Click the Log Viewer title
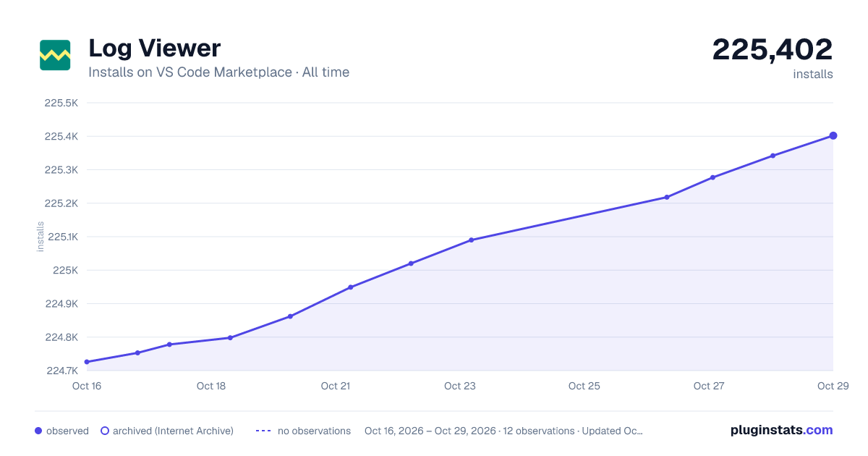Image resolution: width=868 pixels, height=456 pixels. point(155,48)
